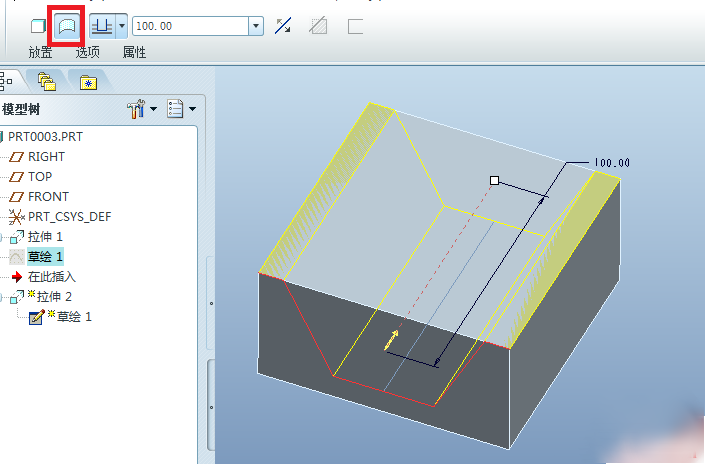The width and height of the screenshot is (705, 464).
Task: Switch to the favorites navigator tab
Action: click(x=88, y=82)
